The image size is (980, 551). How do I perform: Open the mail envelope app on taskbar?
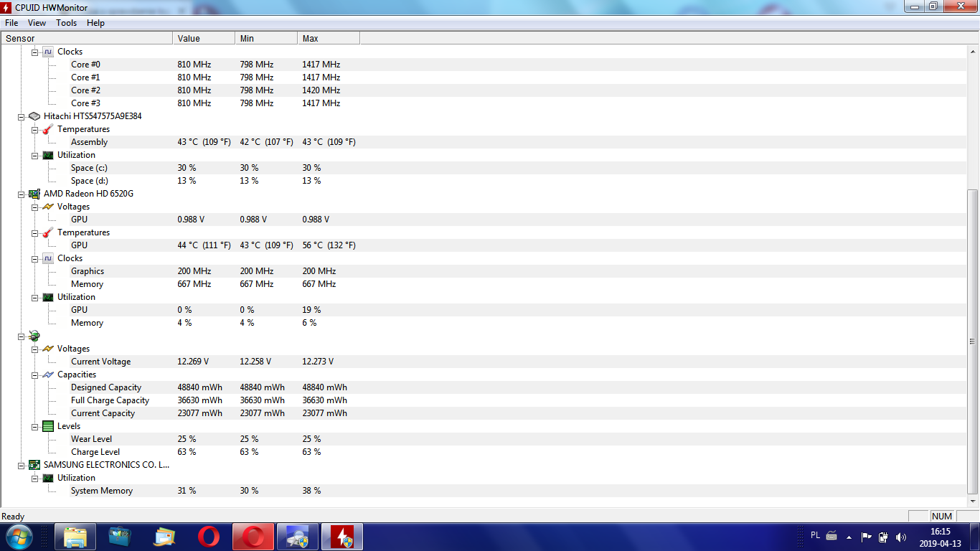(x=164, y=537)
